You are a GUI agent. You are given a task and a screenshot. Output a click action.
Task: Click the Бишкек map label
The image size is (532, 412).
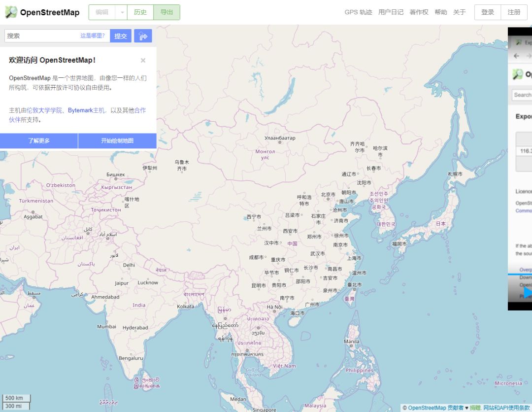point(116,174)
